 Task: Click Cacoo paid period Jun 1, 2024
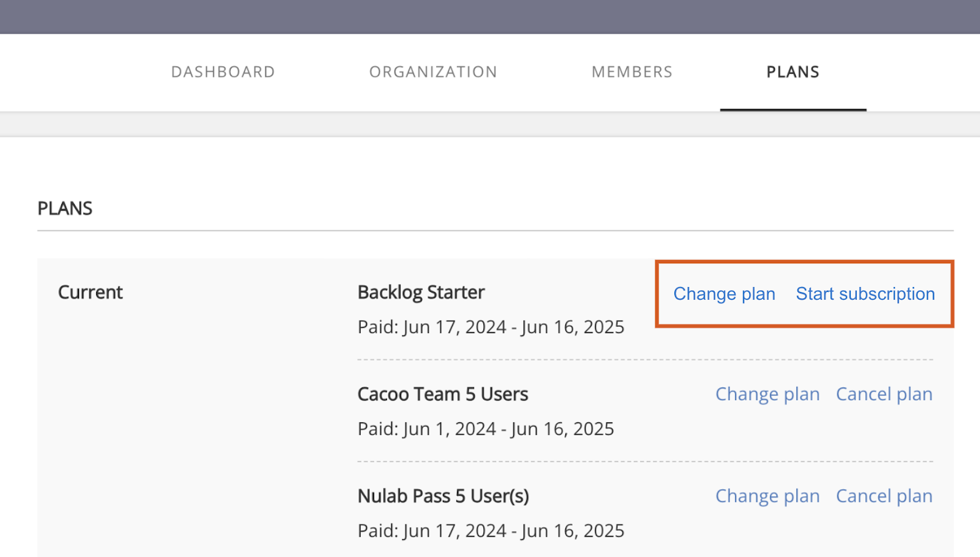point(486,428)
